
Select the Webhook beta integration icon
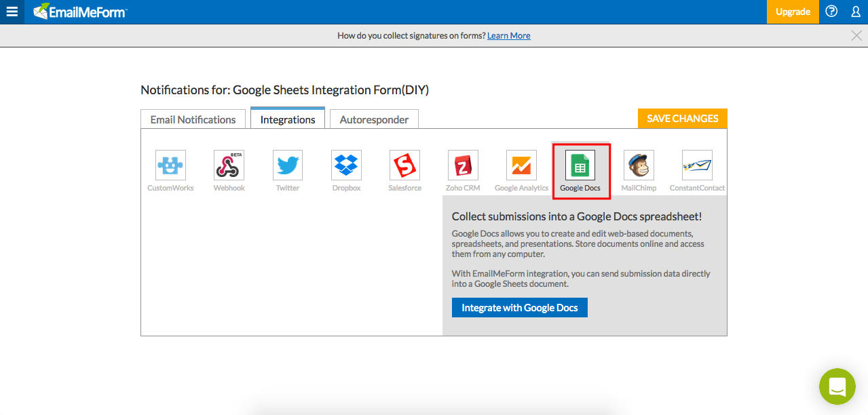pos(229,165)
